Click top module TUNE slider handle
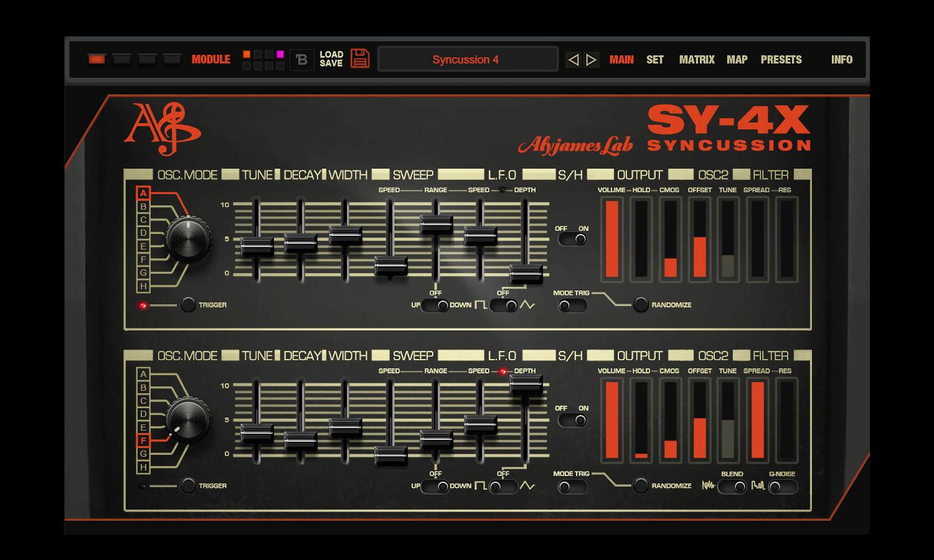The height and width of the screenshot is (560, 934). click(257, 246)
